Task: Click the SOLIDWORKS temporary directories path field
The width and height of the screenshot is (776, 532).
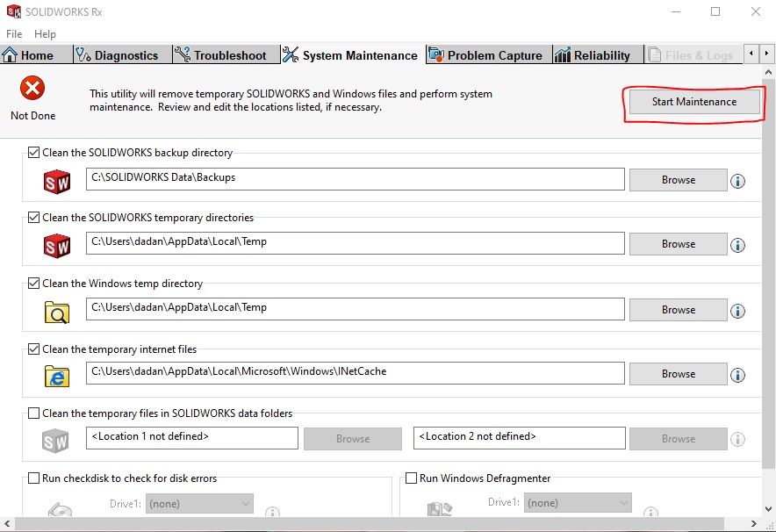Action: [355, 243]
